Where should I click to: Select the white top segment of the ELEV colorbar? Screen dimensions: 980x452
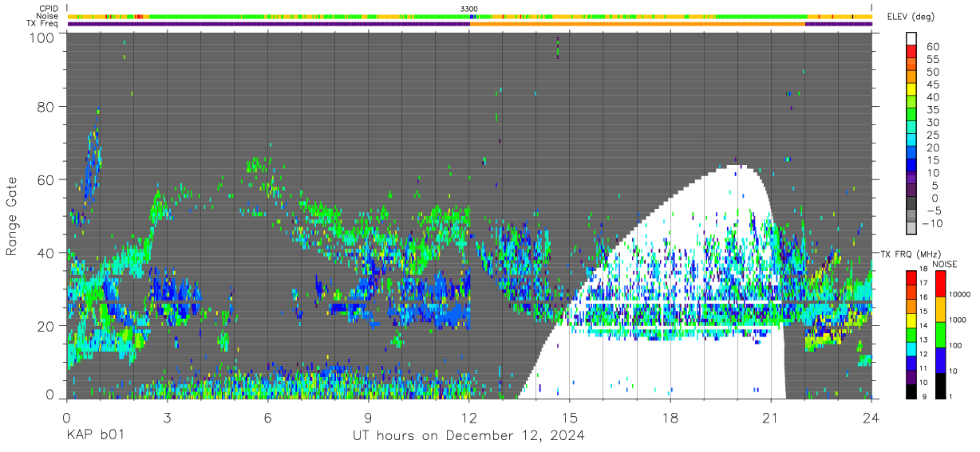pos(911,38)
